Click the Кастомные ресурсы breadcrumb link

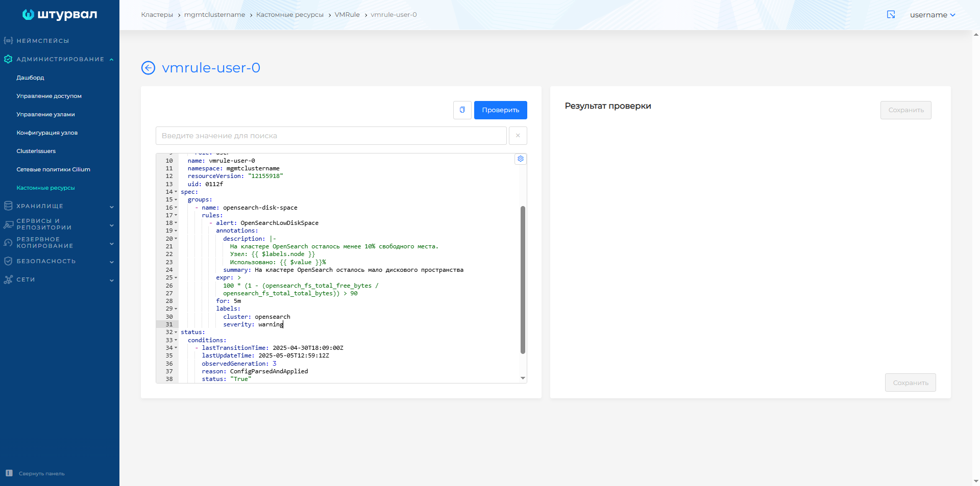pyautogui.click(x=290, y=15)
